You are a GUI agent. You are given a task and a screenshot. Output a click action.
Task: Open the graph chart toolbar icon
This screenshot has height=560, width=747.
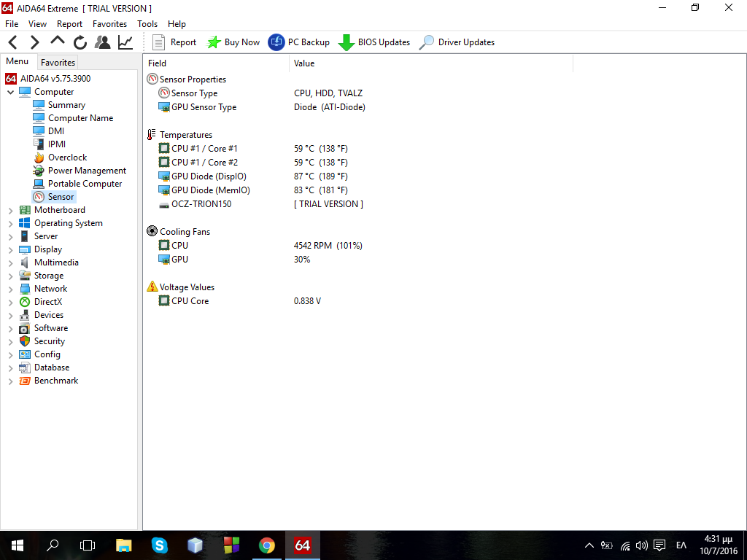(125, 42)
